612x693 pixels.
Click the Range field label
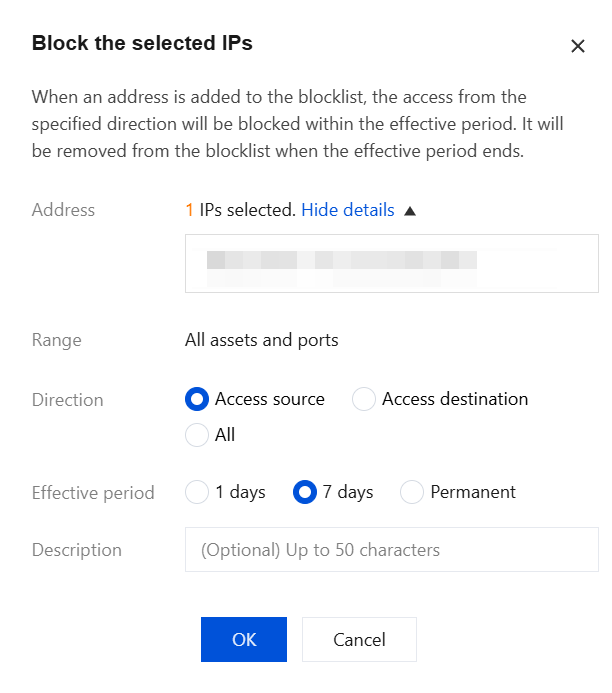tap(57, 340)
